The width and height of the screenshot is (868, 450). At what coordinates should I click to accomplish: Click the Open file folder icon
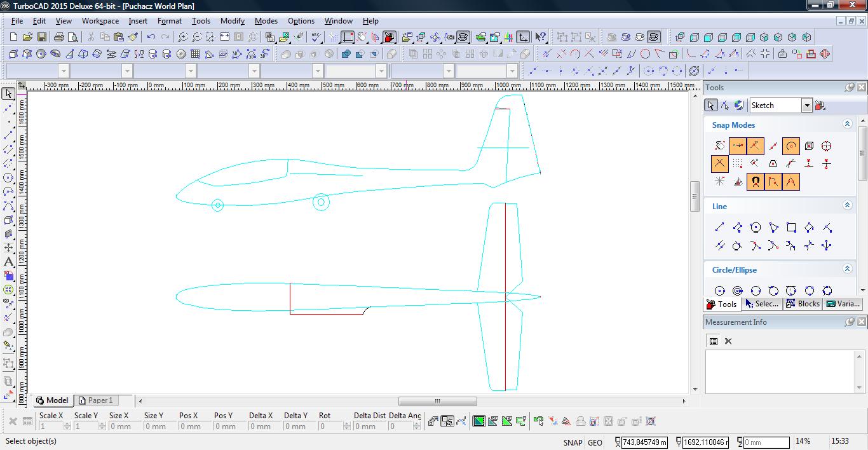coord(27,37)
